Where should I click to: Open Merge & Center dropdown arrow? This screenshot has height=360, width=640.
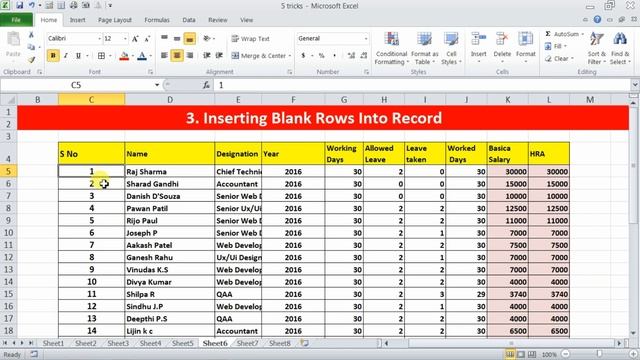(290, 56)
